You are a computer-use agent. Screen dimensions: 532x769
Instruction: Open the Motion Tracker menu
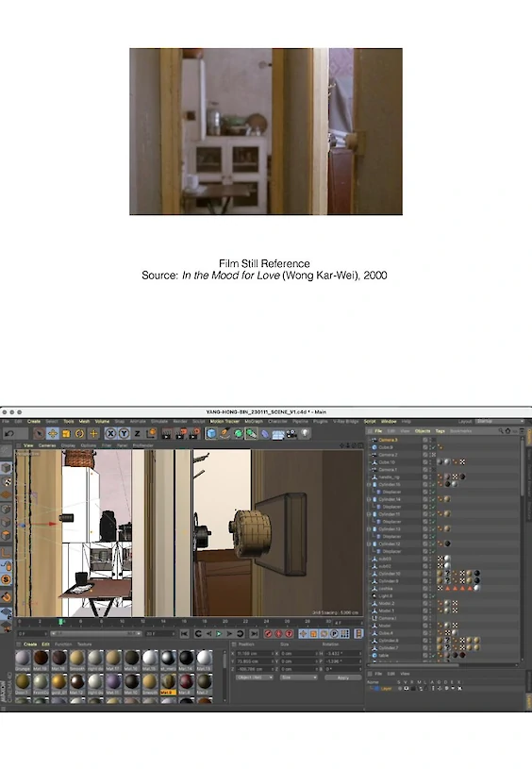[224, 421]
